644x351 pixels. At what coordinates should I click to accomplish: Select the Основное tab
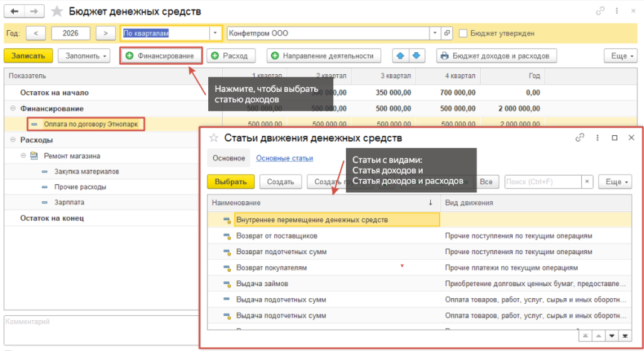229,159
